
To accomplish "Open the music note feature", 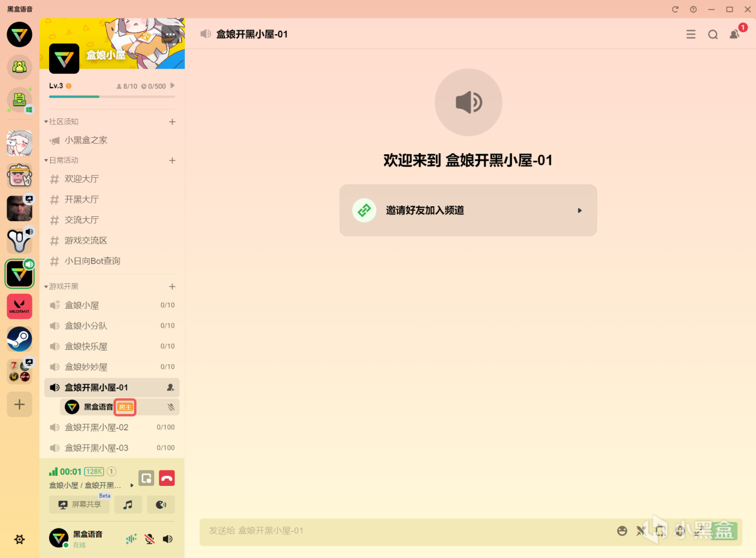I will (128, 505).
